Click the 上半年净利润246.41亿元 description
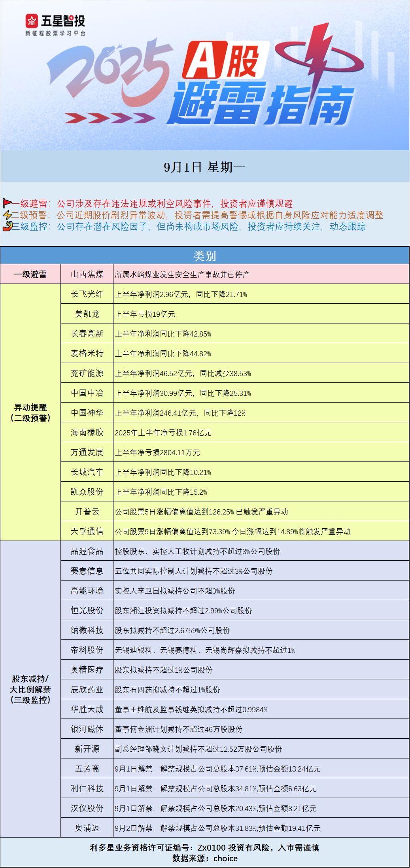The height and width of the screenshot is (868, 410). pos(180,413)
